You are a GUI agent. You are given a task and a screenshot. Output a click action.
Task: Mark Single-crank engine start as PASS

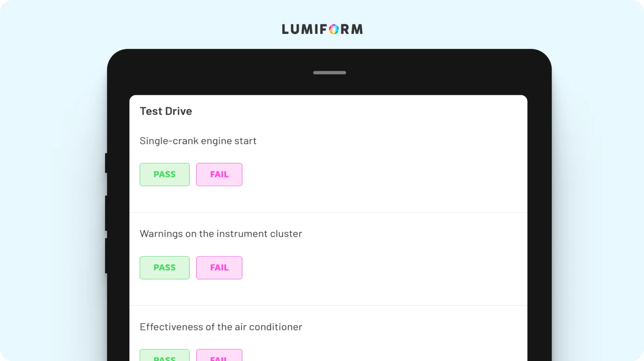tap(164, 175)
